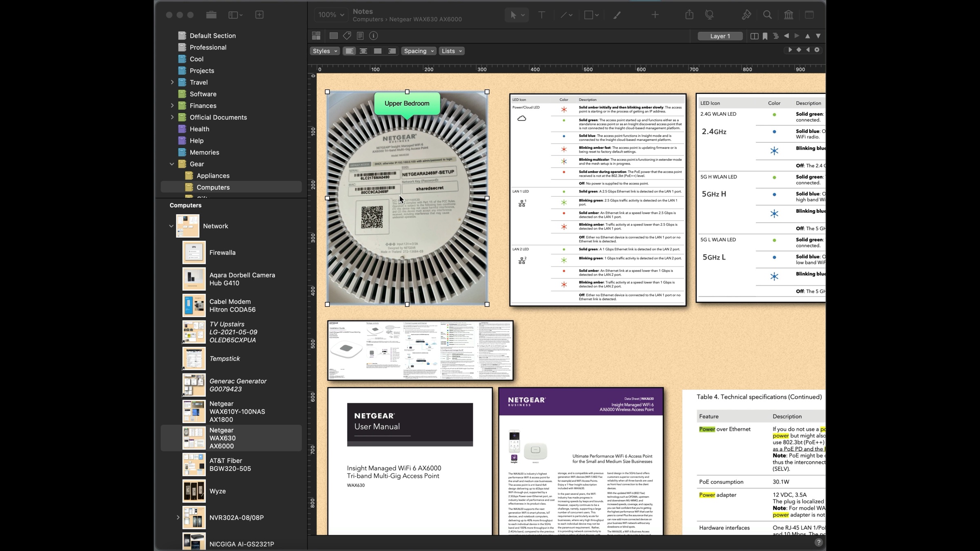Navigate down with down arrow
Viewport: 980px width, 551px height.
[x=818, y=36]
